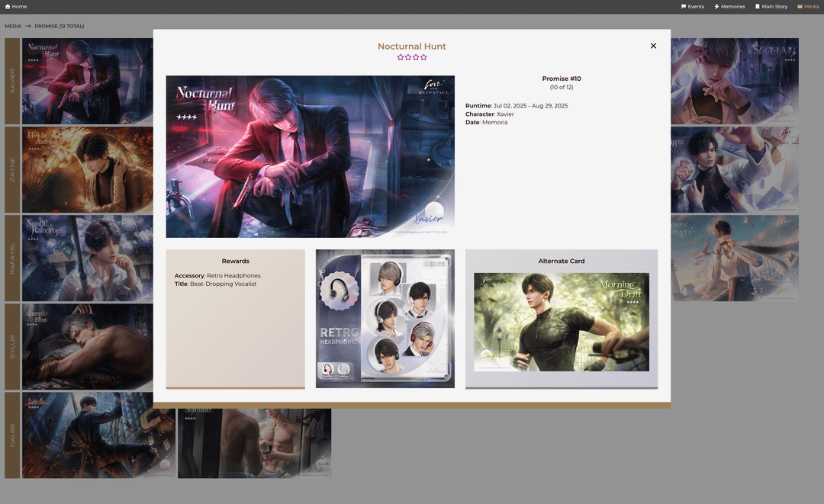The image size is (824, 504).
Task: Open the Sonata card with seagulls
Action: 735,258
